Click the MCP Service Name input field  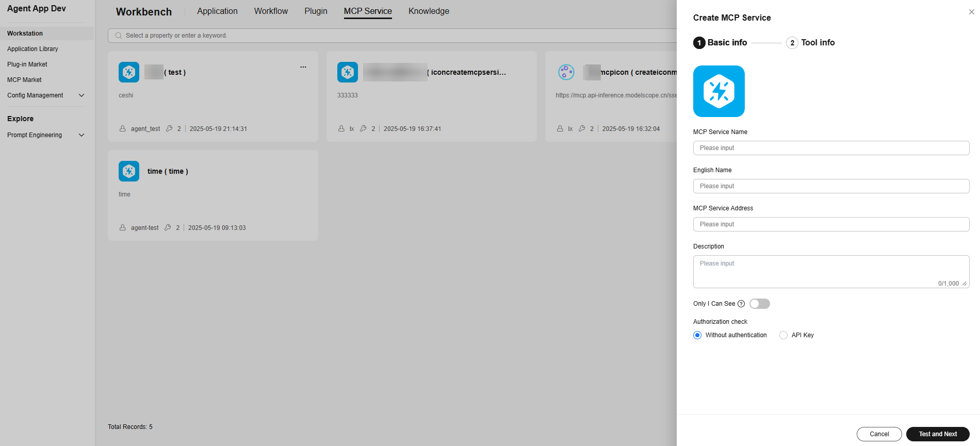tap(831, 148)
